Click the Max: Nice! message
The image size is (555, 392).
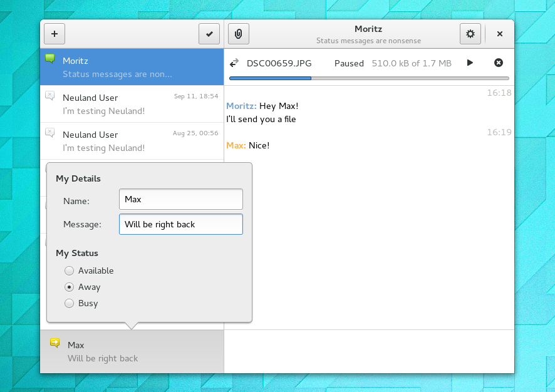click(248, 145)
